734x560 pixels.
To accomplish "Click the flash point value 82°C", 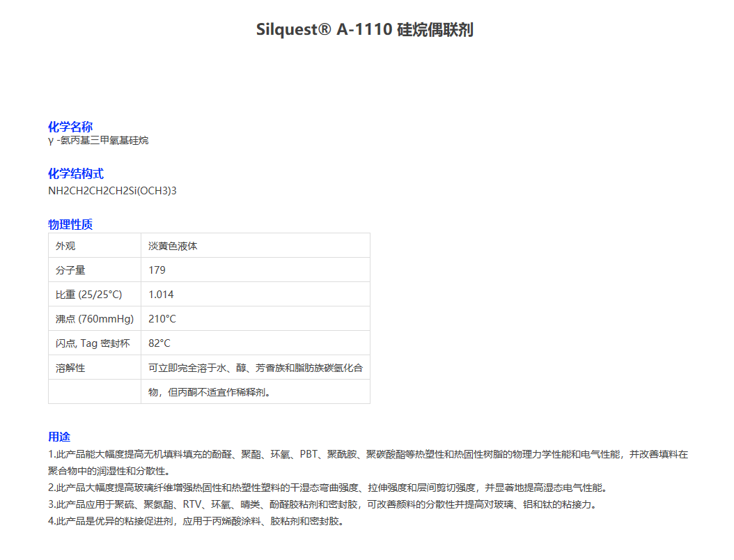I will coord(159,343).
